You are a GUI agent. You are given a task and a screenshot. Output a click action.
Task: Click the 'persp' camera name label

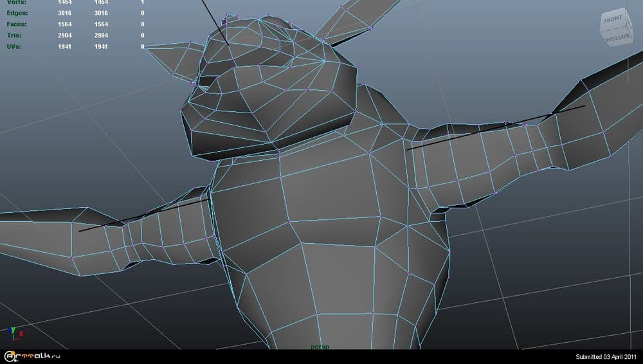coord(320,347)
